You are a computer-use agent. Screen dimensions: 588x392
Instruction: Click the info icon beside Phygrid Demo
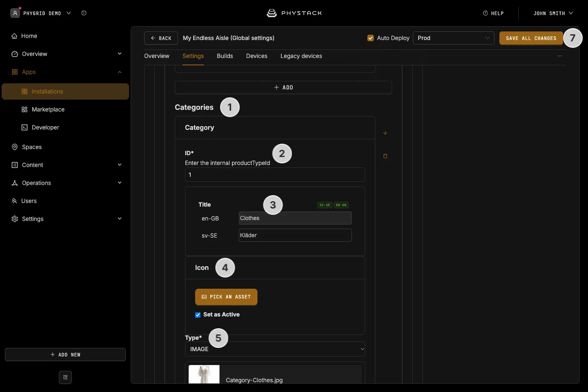pyautogui.click(x=84, y=13)
